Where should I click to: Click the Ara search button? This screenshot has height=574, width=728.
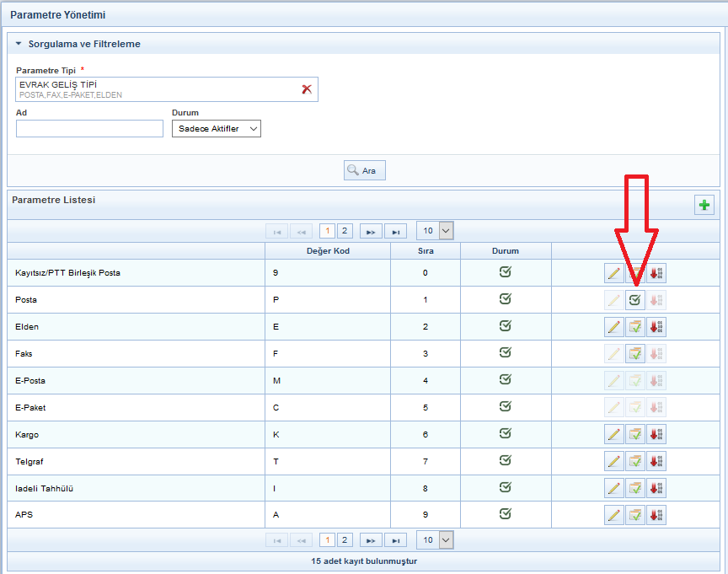click(364, 170)
